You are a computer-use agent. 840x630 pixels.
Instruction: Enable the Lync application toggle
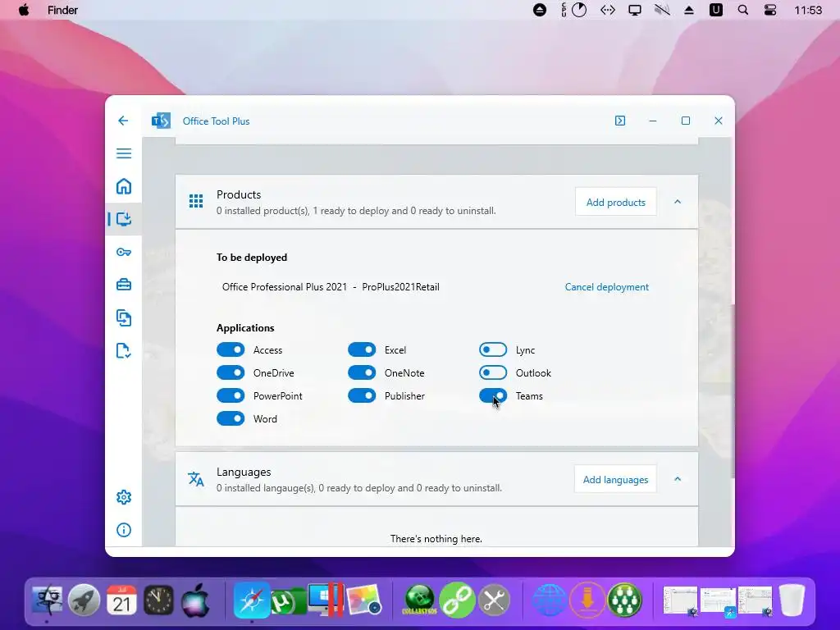tap(493, 349)
